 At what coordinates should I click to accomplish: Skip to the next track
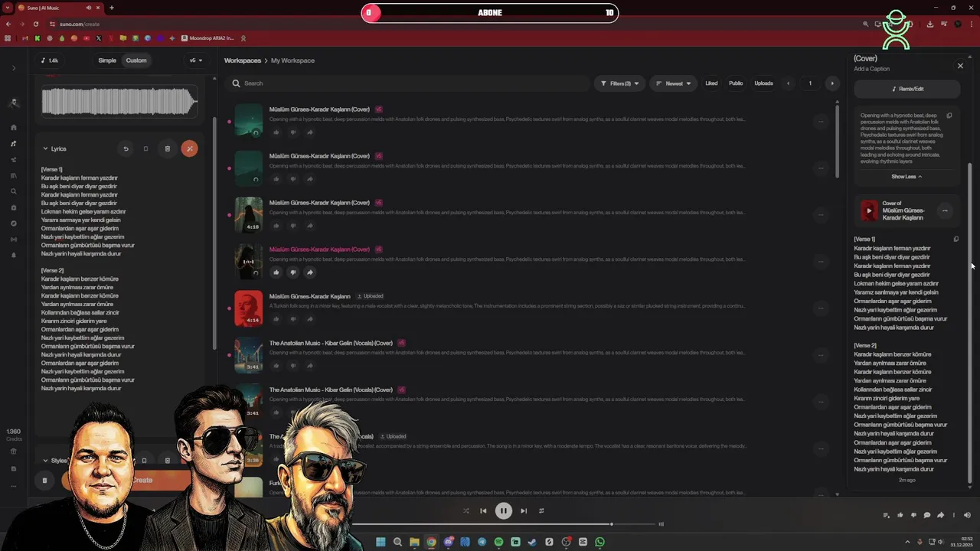click(524, 511)
